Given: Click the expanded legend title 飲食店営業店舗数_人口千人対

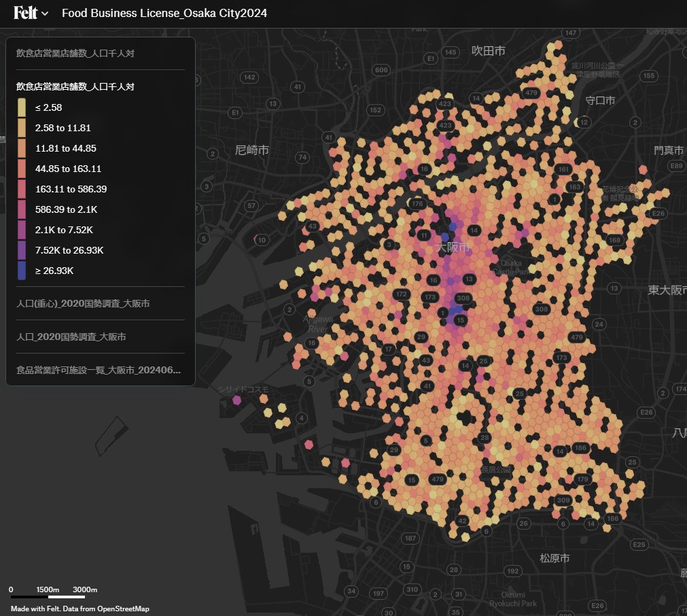Looking at the screenshot, I should click(75, 87).
